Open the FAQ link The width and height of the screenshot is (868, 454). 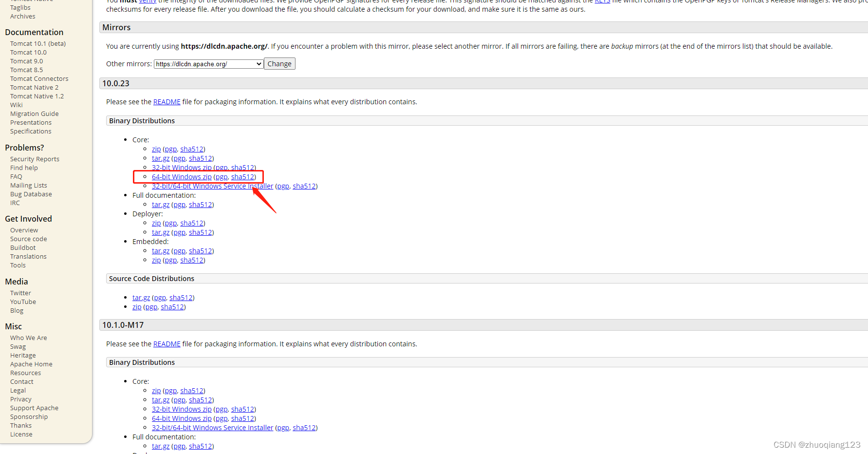pos(16,177)
